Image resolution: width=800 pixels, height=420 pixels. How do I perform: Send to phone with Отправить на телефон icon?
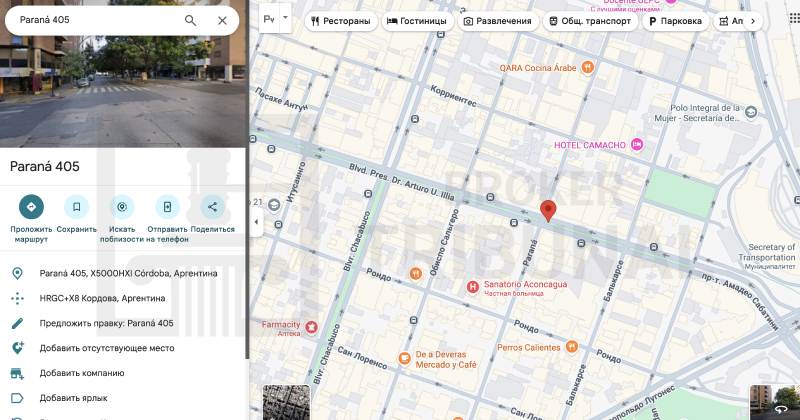point(167,207)
